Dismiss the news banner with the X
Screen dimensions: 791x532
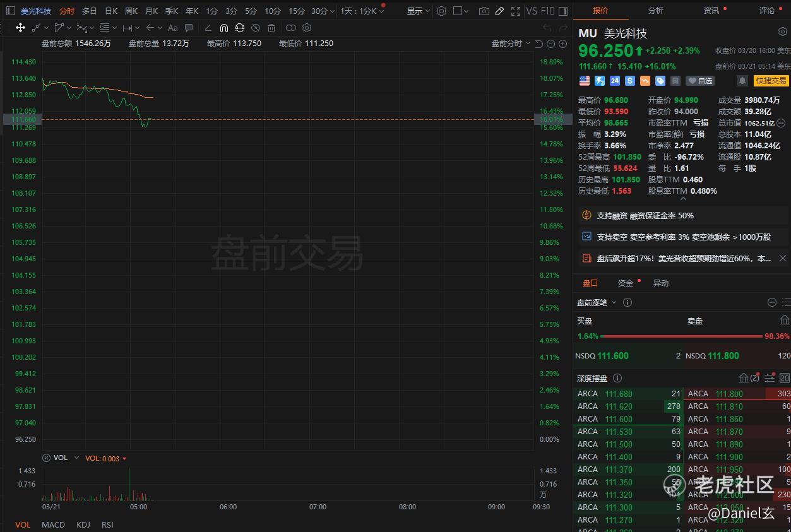[783, 258]
